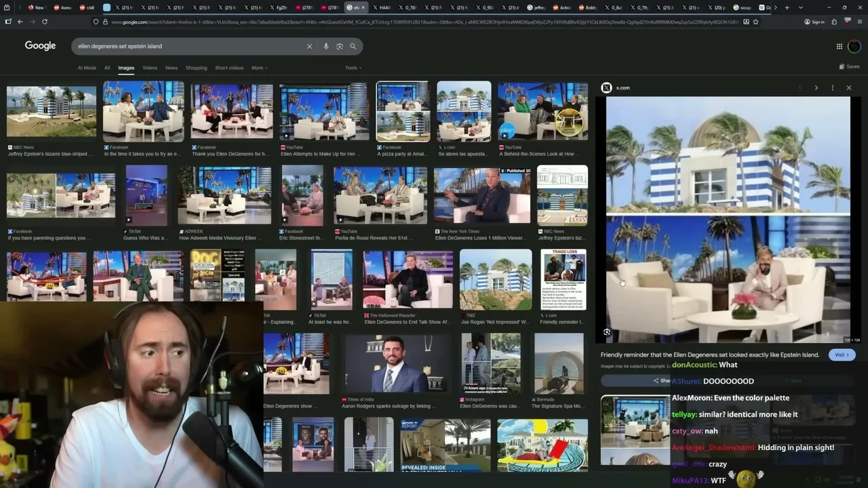This screenshot has width=868, height=488.
Task: Open 'Portia de Rossi Reveals' YouTube thumbnail
Action: point(380,195)
